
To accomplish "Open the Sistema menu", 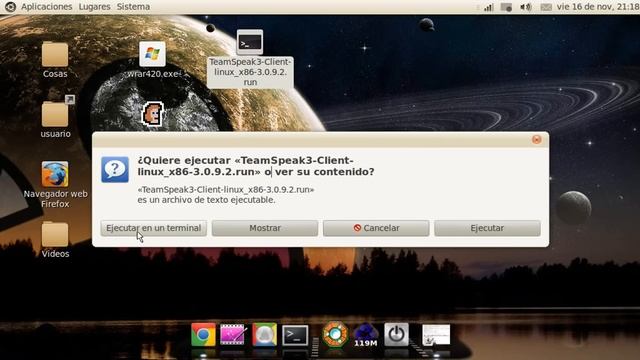I will 133,7.
